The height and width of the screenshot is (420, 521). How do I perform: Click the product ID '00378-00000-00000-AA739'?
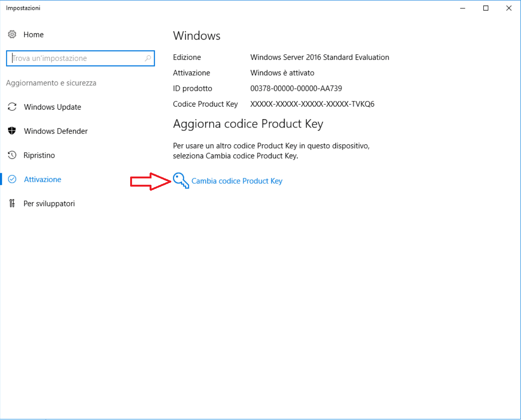[296, 89]
